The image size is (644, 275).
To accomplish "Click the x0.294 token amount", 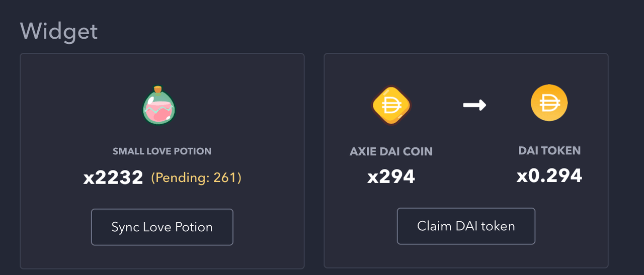I will (549, 175).
